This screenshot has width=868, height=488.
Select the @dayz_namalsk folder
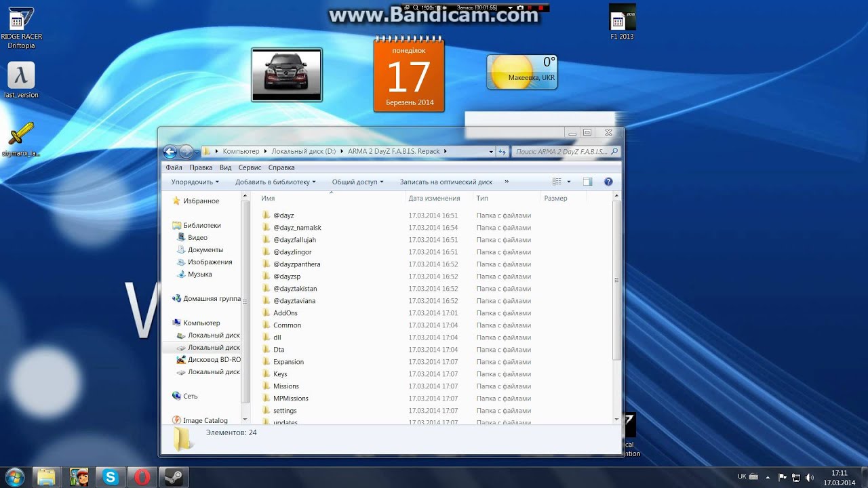click(297, 228)
